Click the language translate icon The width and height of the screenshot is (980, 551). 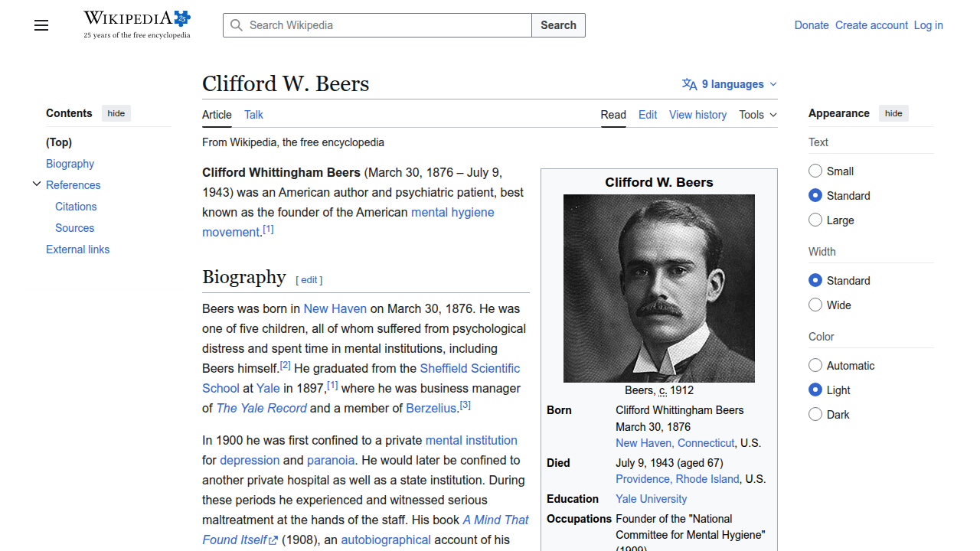point(690,84)
